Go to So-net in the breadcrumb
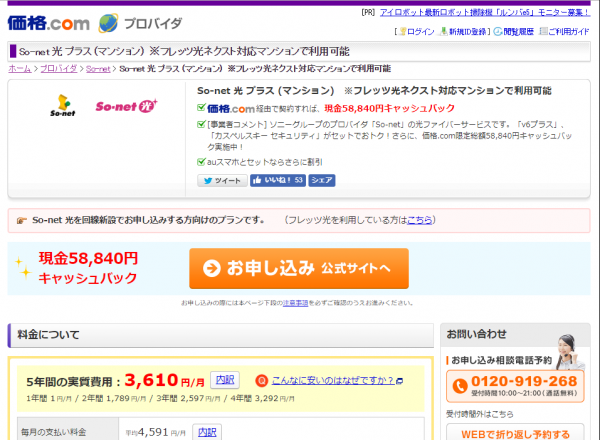Screen dimensions: 600x440 97,69
